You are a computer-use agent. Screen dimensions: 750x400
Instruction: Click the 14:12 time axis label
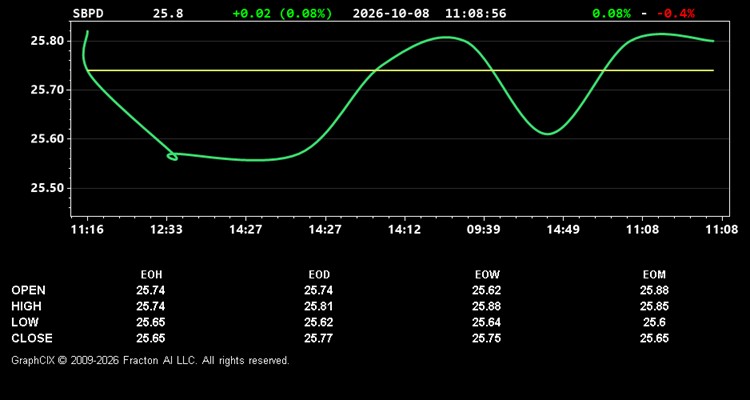(x=404, y=230)
